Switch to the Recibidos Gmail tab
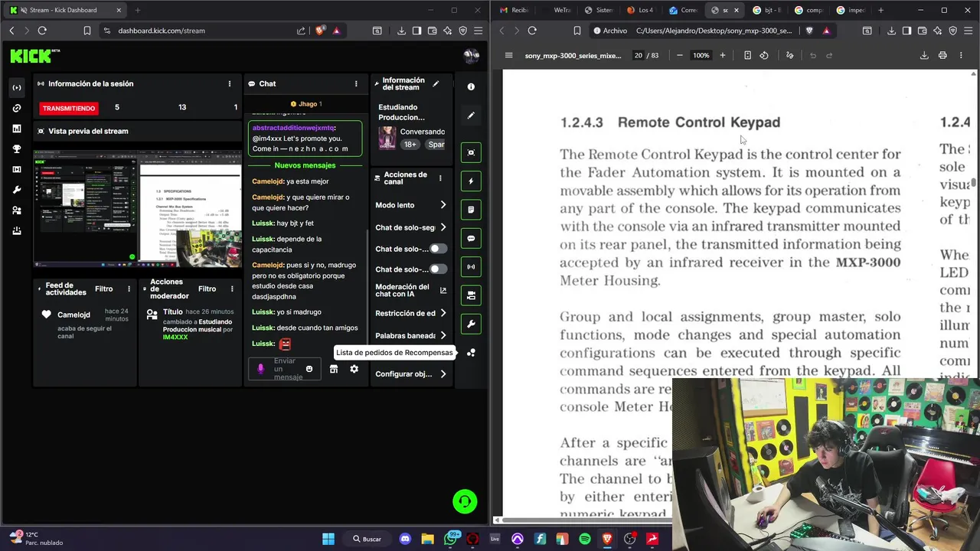 (x=514, y=10)
